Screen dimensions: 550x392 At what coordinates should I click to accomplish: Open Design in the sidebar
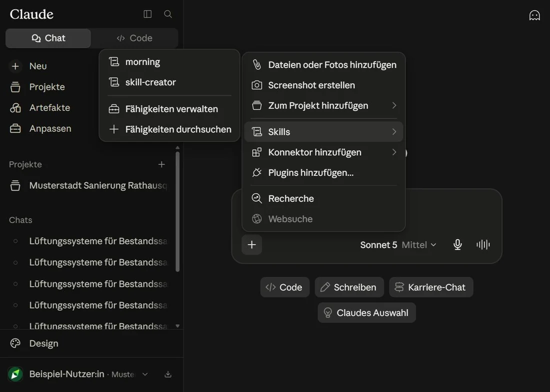(x=43, y=343)
